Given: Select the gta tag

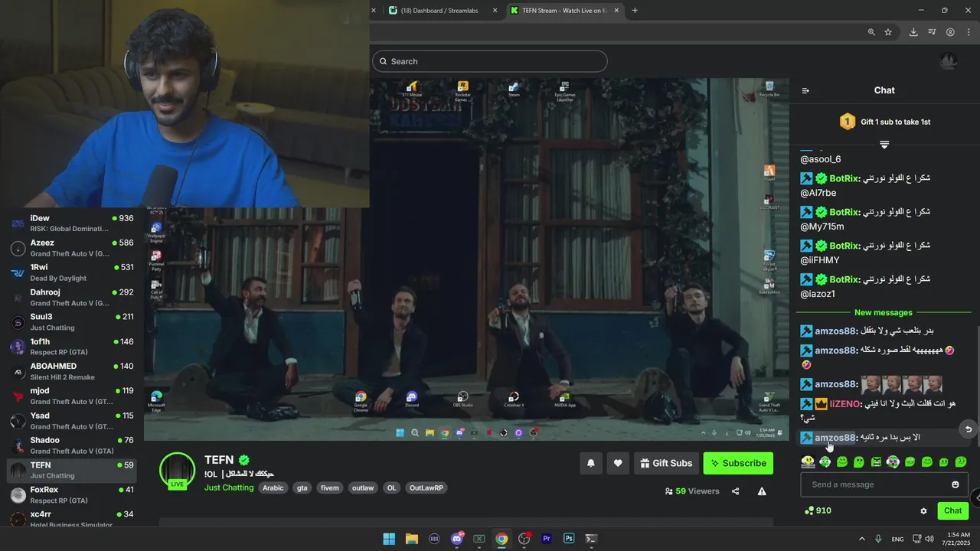Looking at the screenshot, I should pyautogui.click(x=302, y=487).
